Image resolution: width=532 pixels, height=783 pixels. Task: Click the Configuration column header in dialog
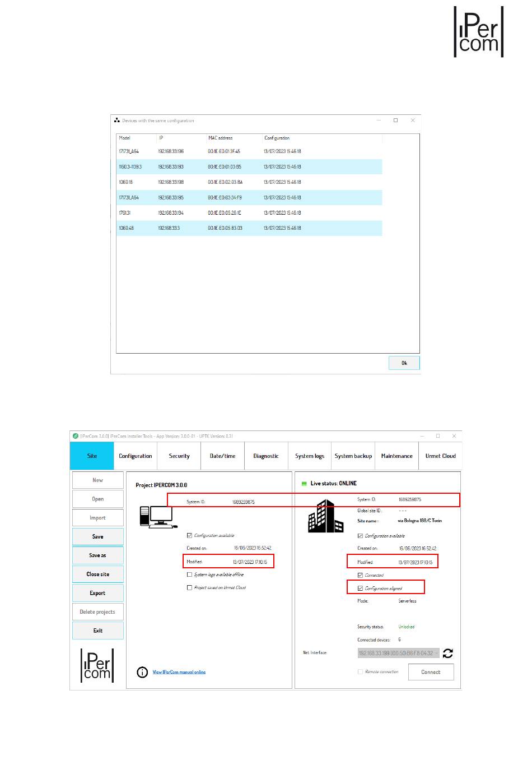tap(322, 138)
